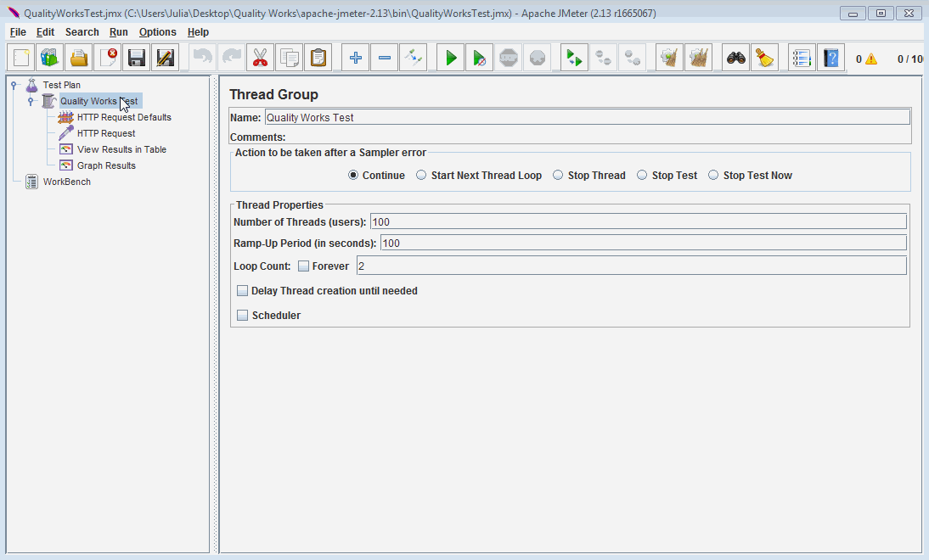Click the Help question mark icon
Image resolution: width=929 pixels, height=560 pixels.
(x=830, y=58)
